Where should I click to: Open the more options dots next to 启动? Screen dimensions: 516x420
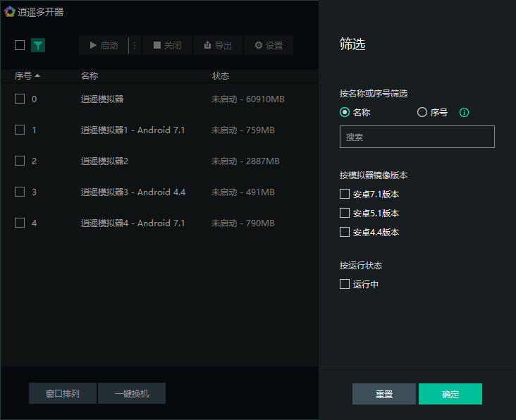coord(135,45)
